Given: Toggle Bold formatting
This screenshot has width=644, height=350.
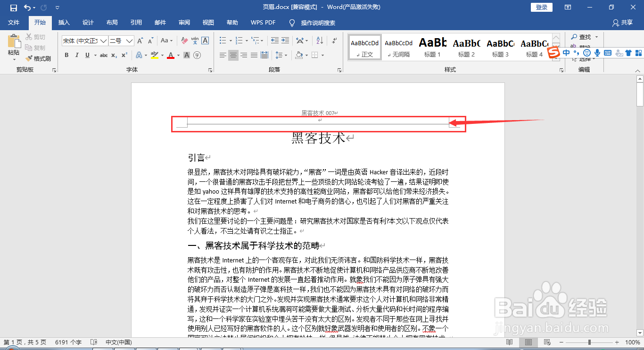Looking at the screenshot, I should (x=66, y=55).
